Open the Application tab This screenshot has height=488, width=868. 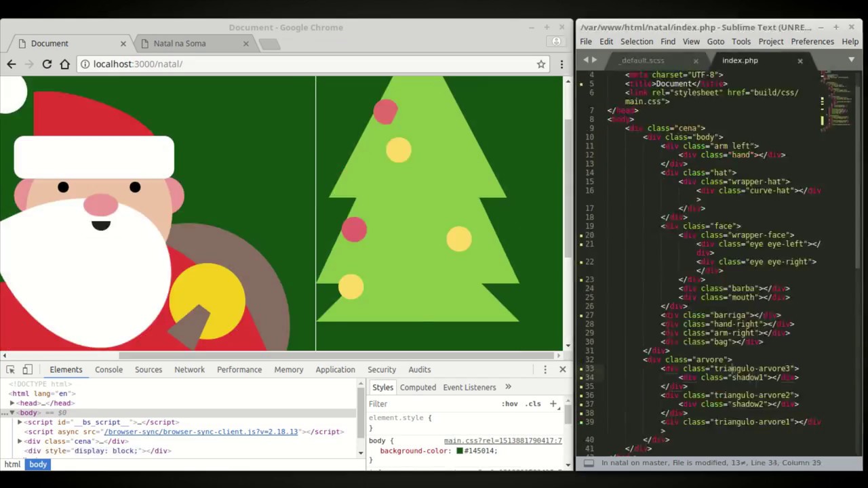click(335, 369)
